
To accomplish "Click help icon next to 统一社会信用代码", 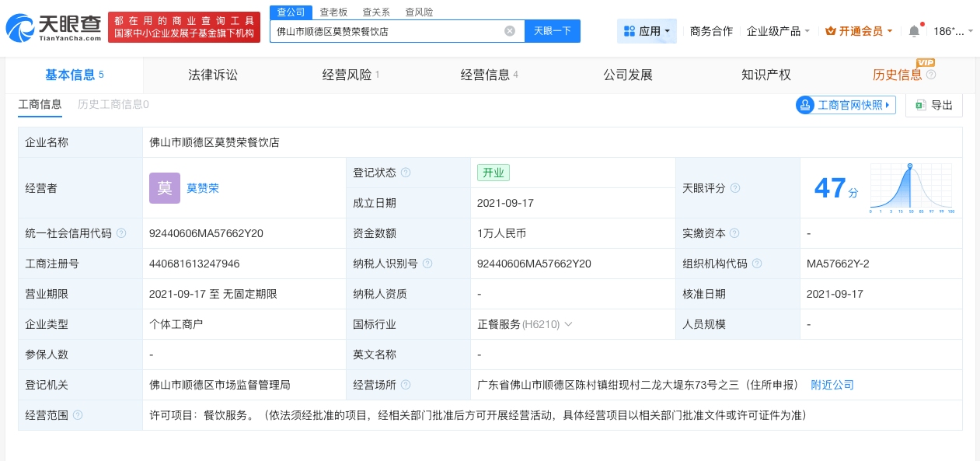I will 121,233.
